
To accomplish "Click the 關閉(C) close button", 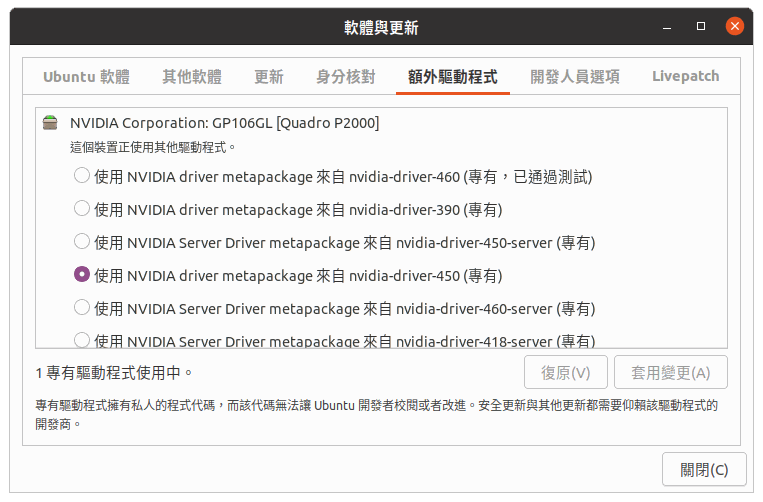I will [704, 469].
